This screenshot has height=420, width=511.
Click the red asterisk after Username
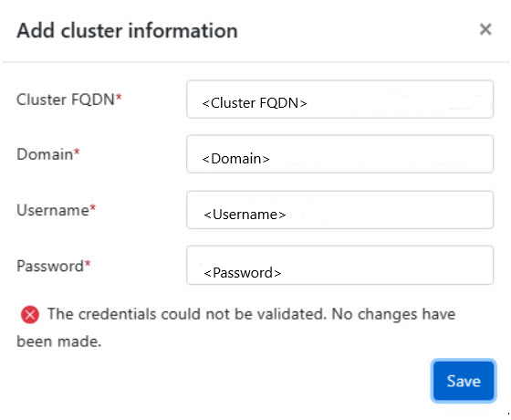click(93, 207)
